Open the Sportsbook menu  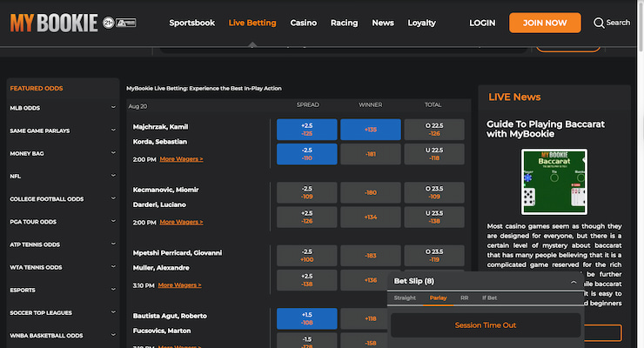191,23
